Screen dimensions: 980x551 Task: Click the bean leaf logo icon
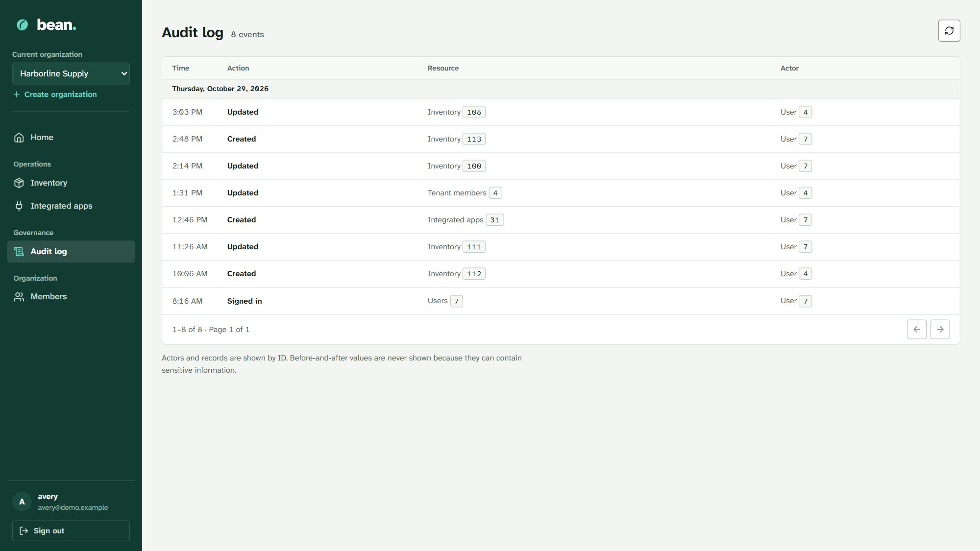(x=23, y=24)
